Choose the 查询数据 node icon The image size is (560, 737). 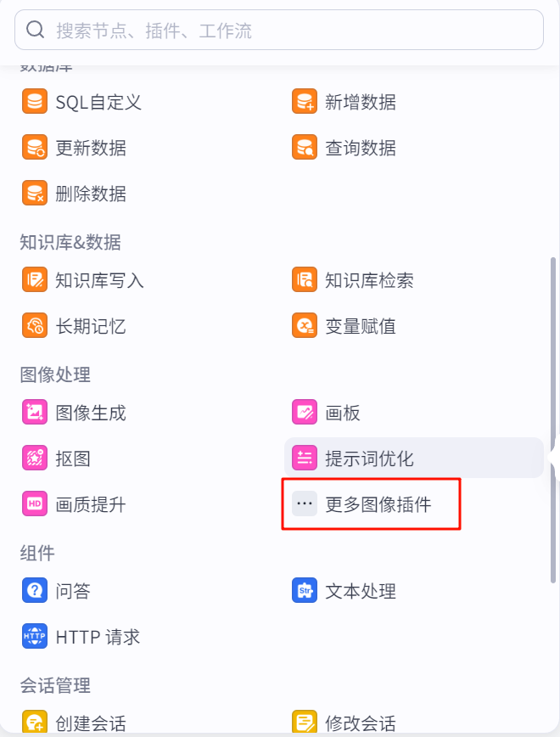[x=305, y=148]
